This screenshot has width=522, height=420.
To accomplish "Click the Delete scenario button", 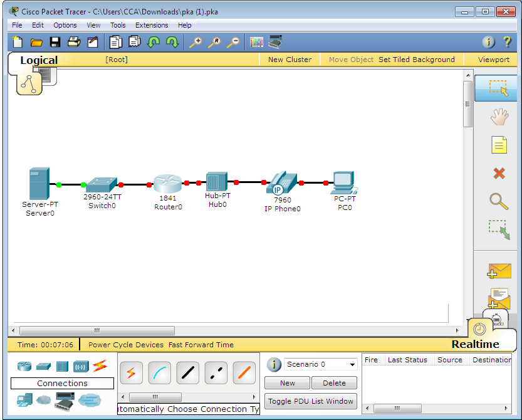I will pyautogui.click(x=334, y=382).
